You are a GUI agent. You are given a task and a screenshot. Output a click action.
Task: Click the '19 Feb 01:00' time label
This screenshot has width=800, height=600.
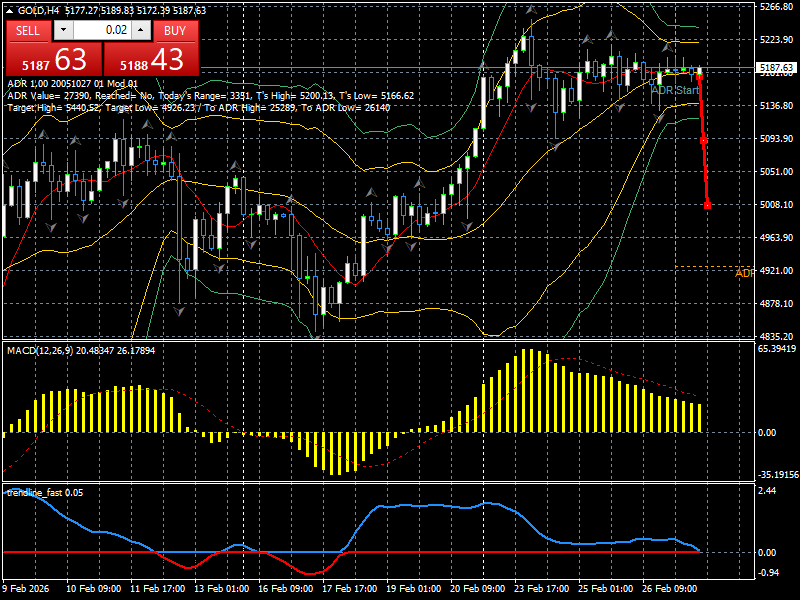(414, 588)
